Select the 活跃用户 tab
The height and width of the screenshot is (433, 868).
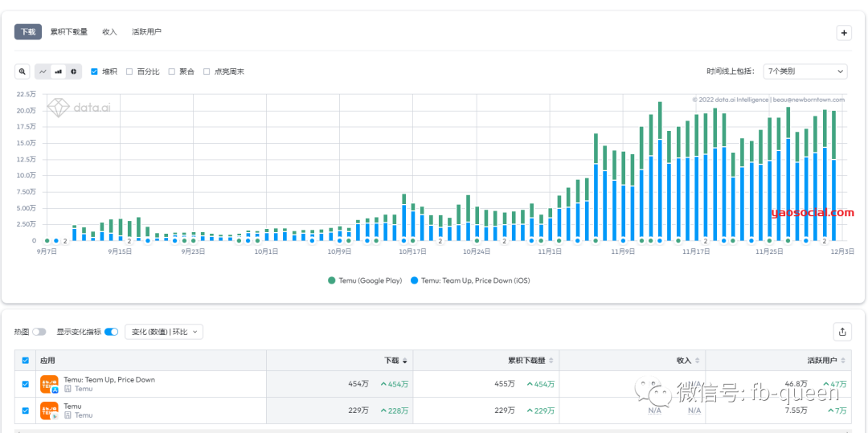[x=147, y=32]
